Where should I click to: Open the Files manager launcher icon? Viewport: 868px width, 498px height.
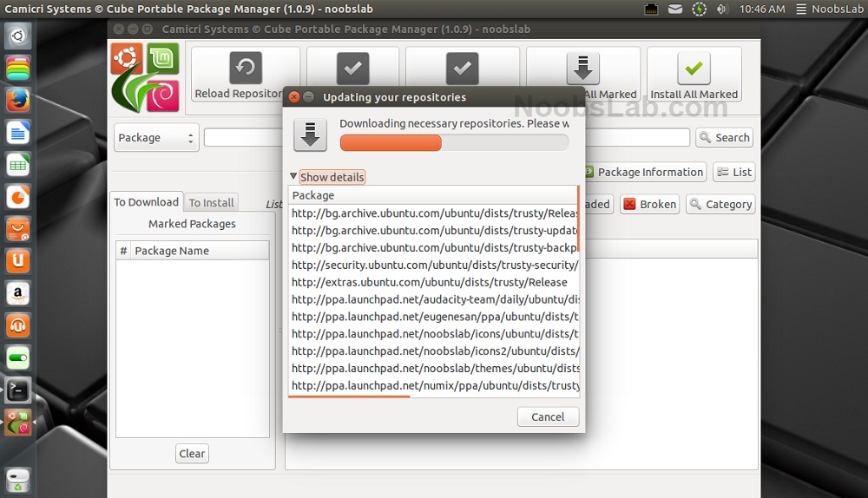[17, 68]
